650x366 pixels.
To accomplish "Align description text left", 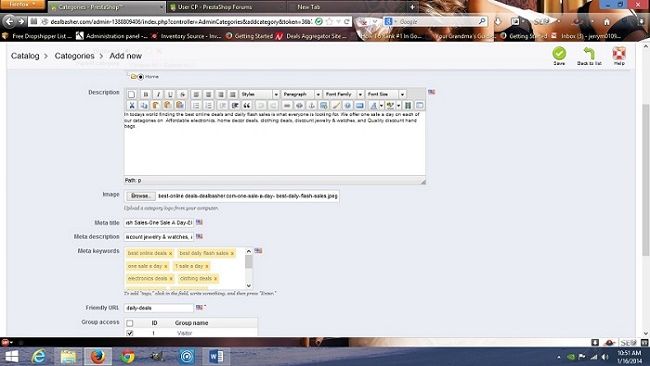I will click(196, 95).
